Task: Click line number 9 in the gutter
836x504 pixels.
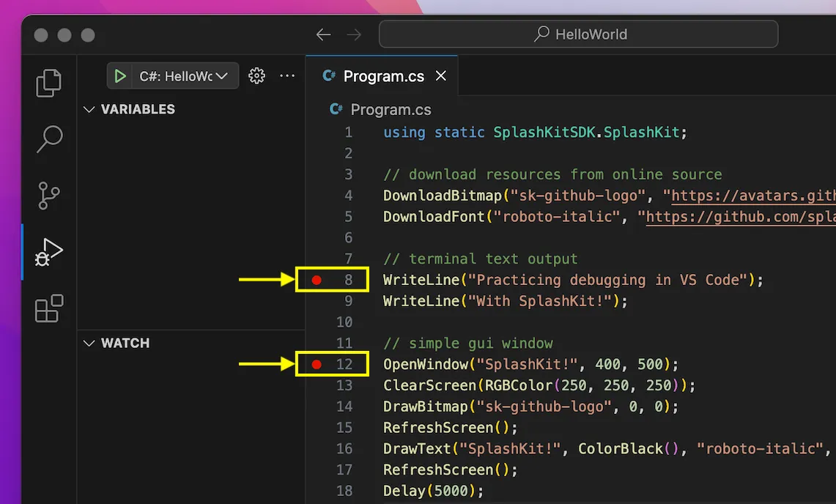Action: tap(348, 301)
